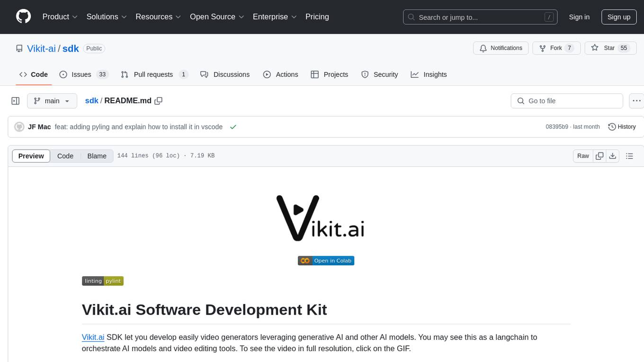The width and height of the screenshot is (644, 362).
Task: Switch to the Insights tab
Action: pyautogui.click(x=429, y=74)
